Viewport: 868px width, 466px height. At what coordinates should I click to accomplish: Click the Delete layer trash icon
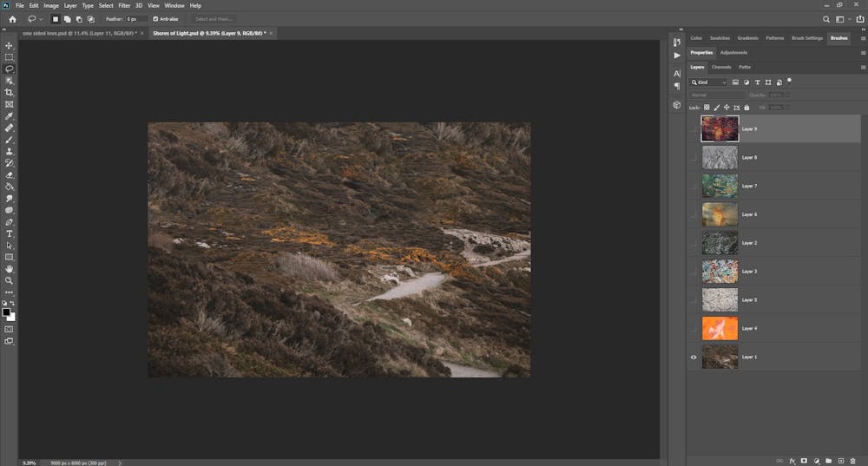pyautogui.click(x=852, y=461)
